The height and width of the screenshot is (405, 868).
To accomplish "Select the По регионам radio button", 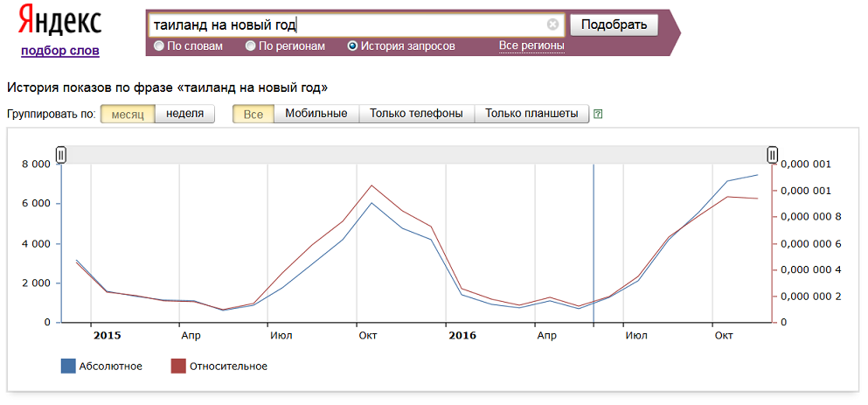I will [250, 46].
